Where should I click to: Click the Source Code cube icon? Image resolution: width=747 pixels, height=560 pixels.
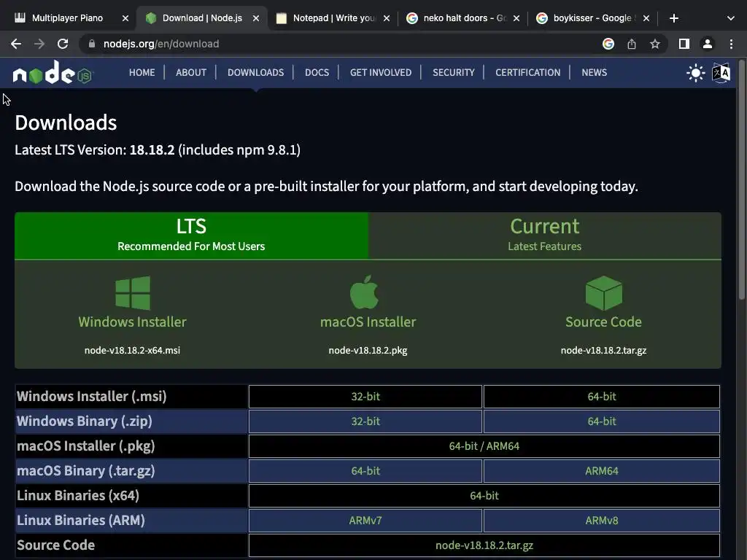coord(603,293)
